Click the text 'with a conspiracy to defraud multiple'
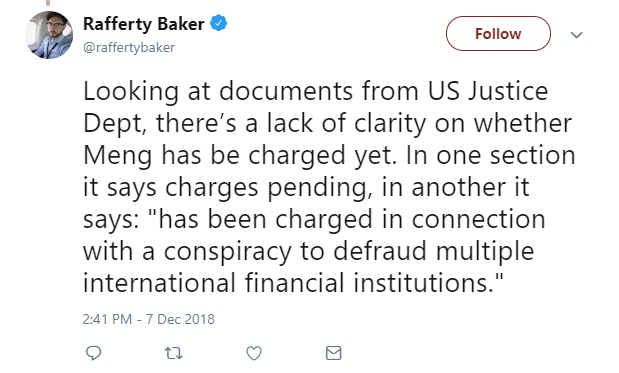Screen dimensions: 619x373 [x=308, y=251]
